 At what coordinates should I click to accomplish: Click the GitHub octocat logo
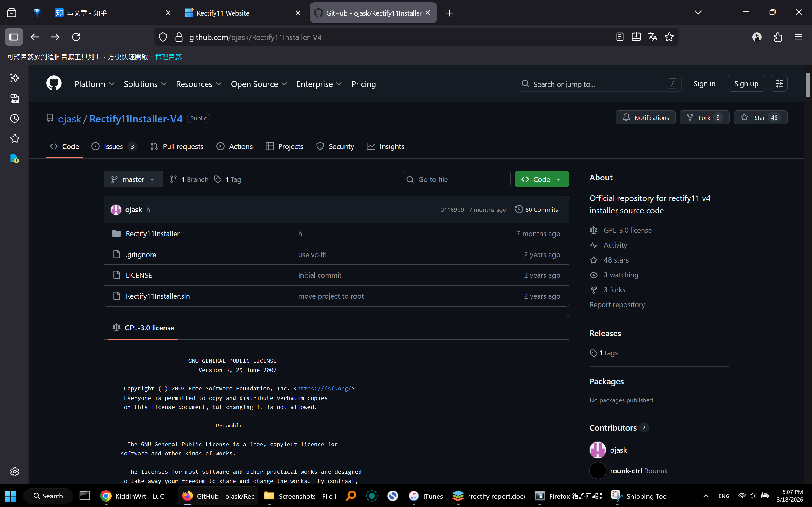tap(54, 83)
